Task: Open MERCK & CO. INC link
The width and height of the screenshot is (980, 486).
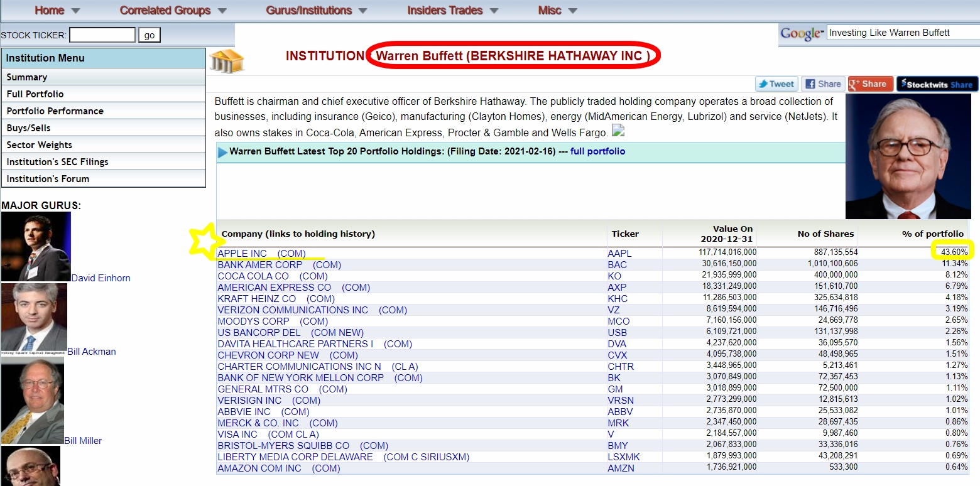Action: pyautogui.click(x=278, y=423)
